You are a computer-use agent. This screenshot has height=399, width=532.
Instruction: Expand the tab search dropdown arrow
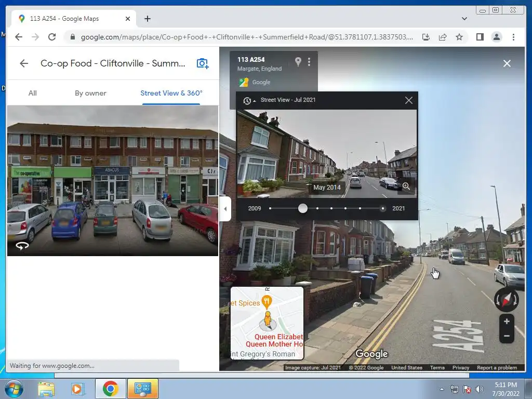click(464, 19)
